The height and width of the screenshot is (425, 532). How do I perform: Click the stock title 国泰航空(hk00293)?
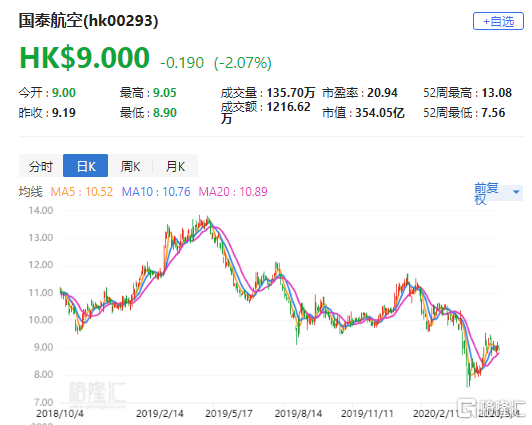click(88, 21)
